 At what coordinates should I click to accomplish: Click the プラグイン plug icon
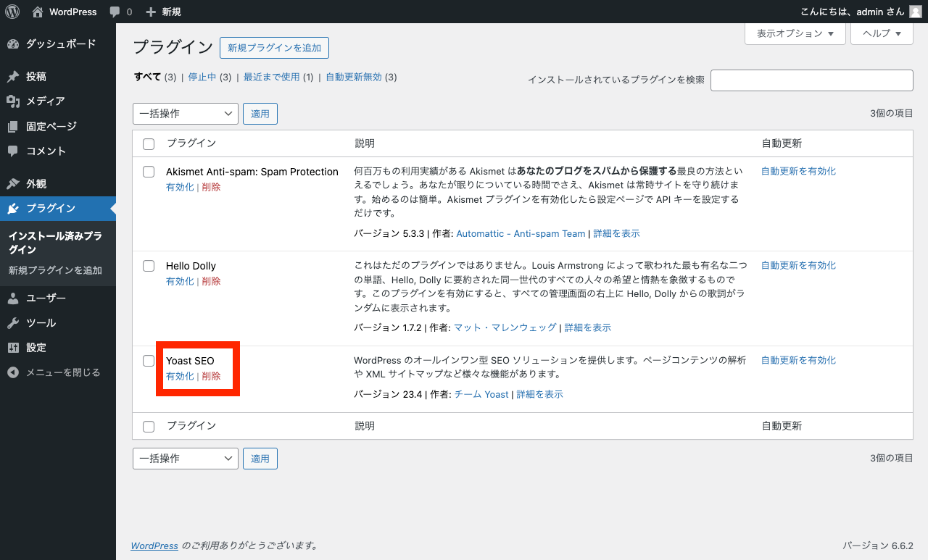(x=13, y=209)
